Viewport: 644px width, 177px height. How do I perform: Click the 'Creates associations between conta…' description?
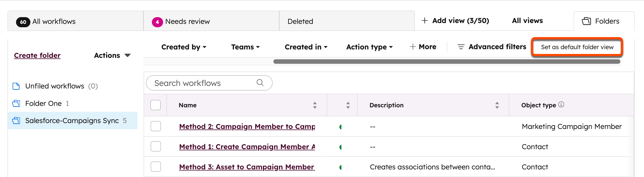click(x=433, y=167)
